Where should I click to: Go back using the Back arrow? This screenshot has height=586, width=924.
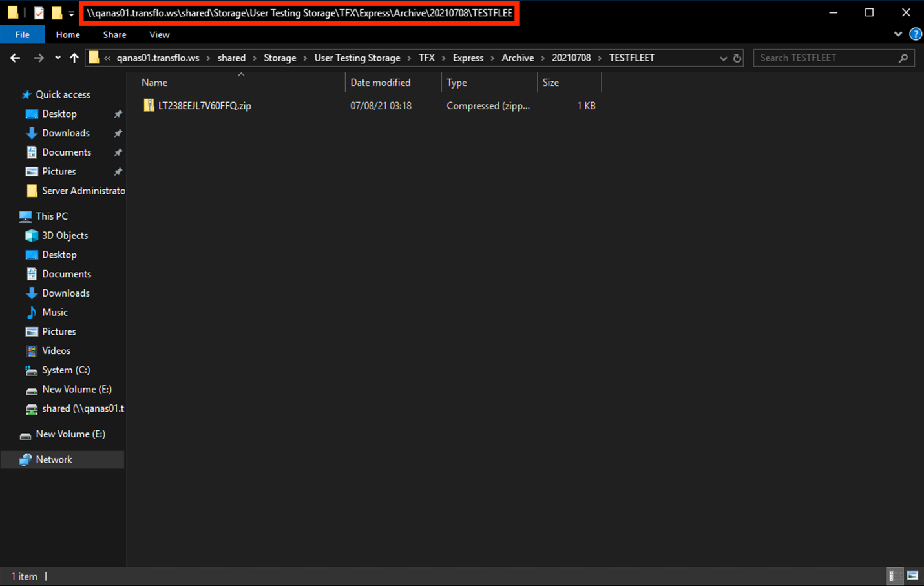click(16, 58)
